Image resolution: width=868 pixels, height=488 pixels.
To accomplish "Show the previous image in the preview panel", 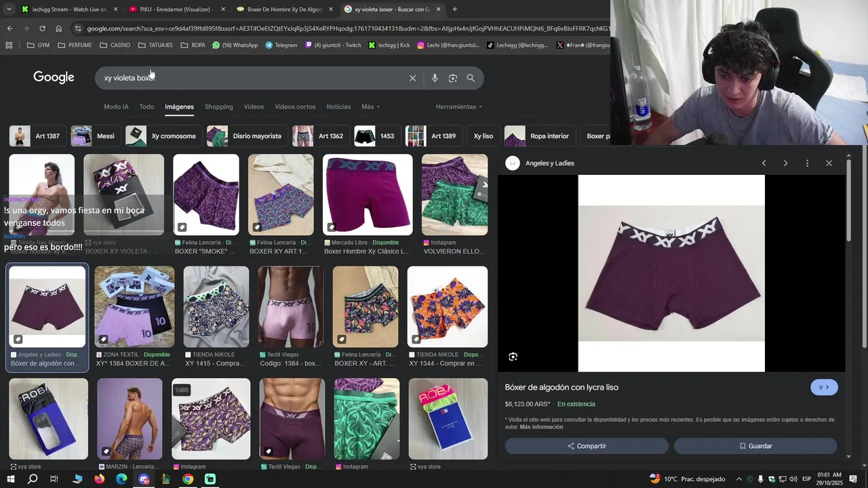I will pos(764,163).
